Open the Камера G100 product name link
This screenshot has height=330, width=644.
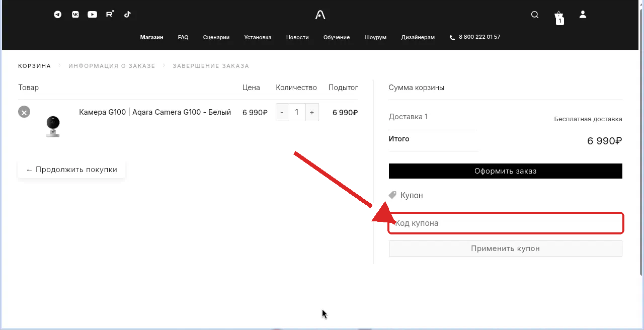(155, 112)
